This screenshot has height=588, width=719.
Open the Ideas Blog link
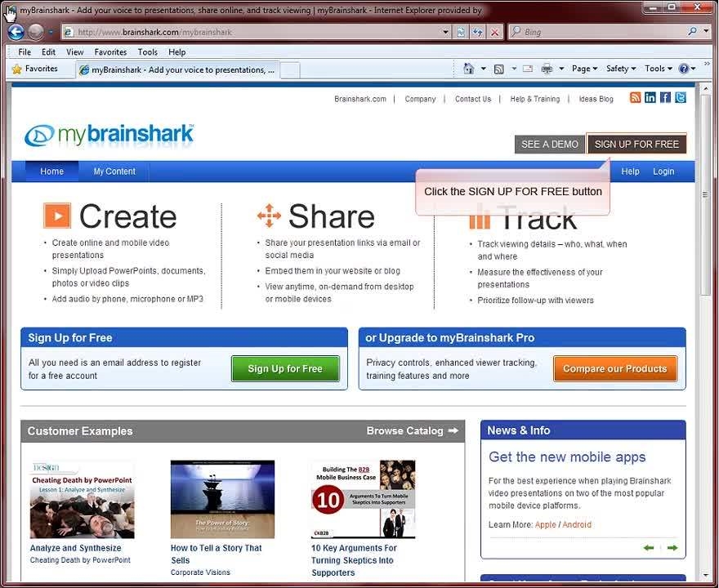596,99
